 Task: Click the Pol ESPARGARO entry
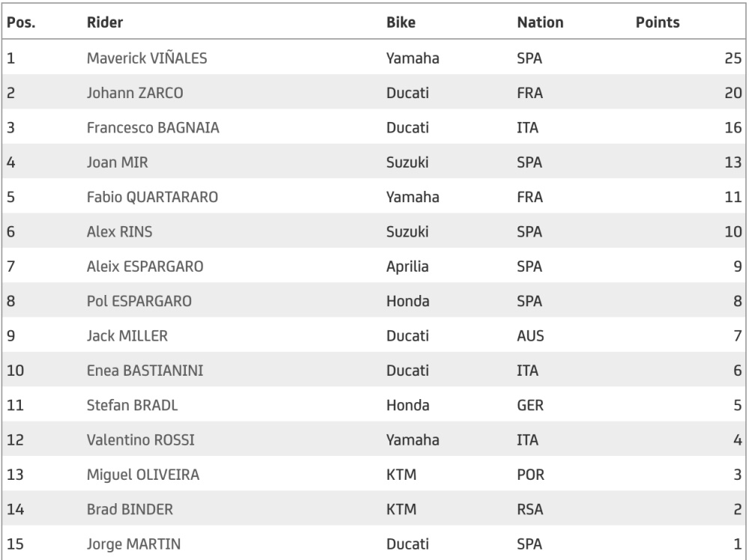point(139,301)
